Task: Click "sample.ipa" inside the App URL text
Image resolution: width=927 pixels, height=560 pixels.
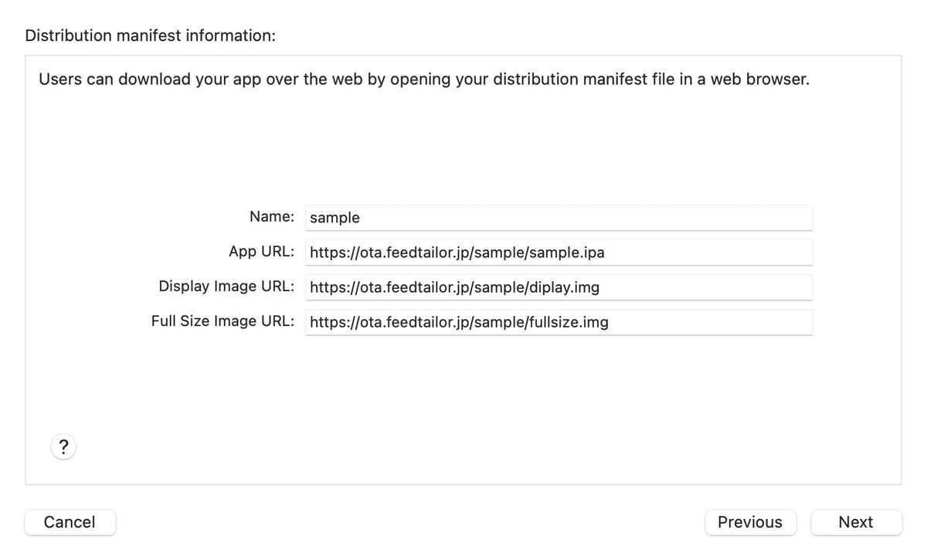Action: [566, 253]
